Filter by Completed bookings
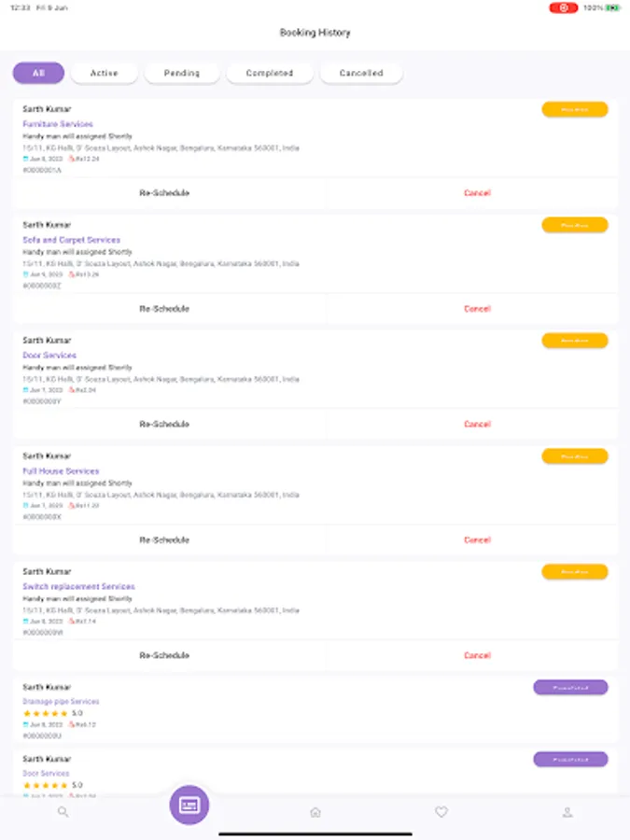The image size is (630, 840). click(270, 73)
